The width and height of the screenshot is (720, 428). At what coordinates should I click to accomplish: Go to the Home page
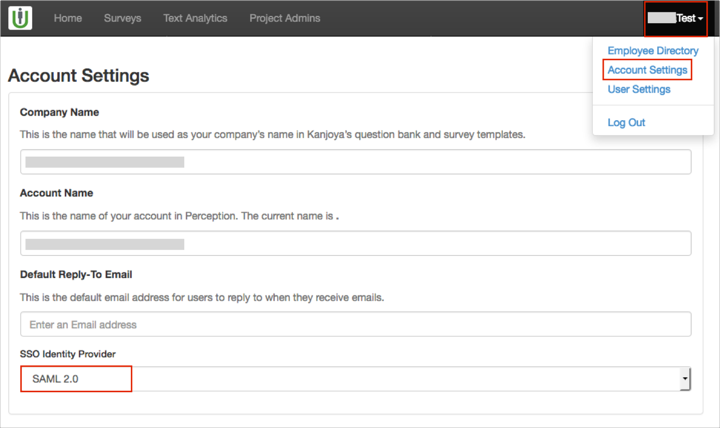click(x=68, y=18)
